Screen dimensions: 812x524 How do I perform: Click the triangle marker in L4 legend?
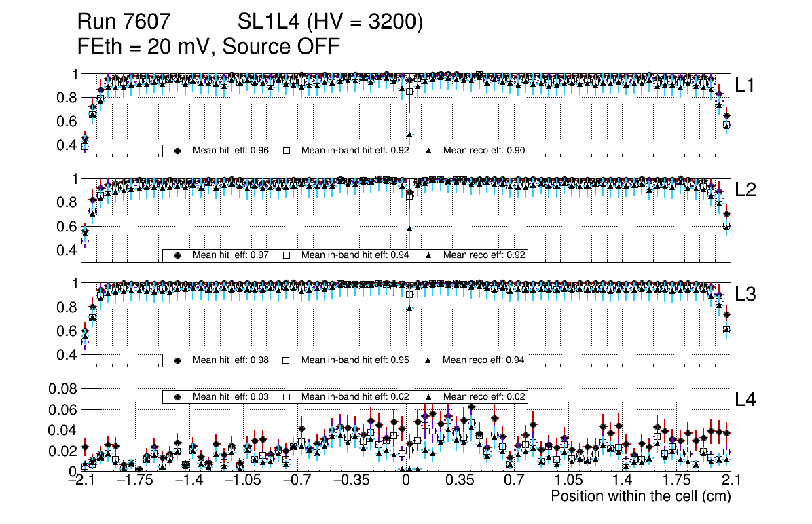click(430, 396)
